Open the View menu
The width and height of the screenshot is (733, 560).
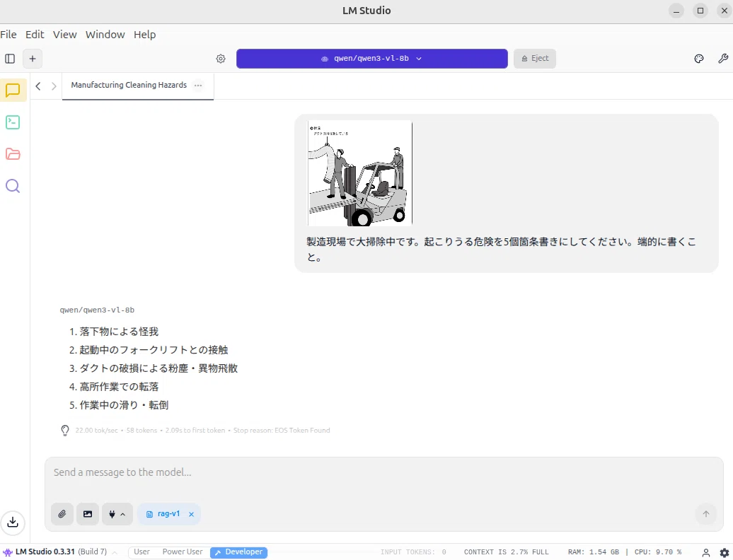point(64,35)
